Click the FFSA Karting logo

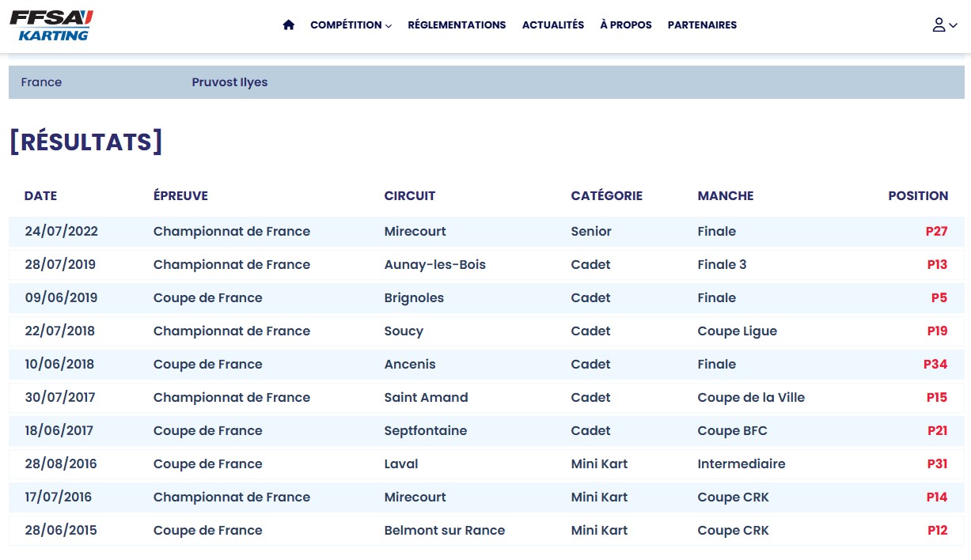[x=51, y=25]
